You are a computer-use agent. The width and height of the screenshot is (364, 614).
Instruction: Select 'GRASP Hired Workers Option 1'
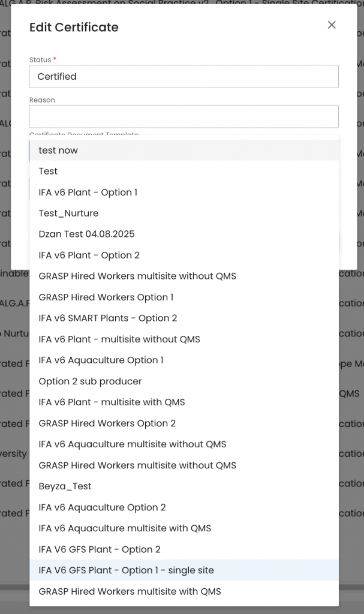coord(106,297)
